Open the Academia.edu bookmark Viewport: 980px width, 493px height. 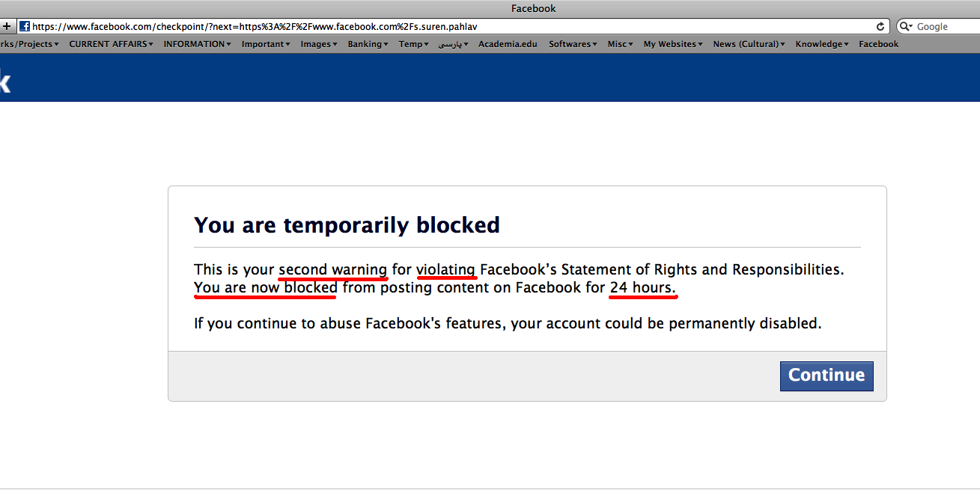coord(508,44)
